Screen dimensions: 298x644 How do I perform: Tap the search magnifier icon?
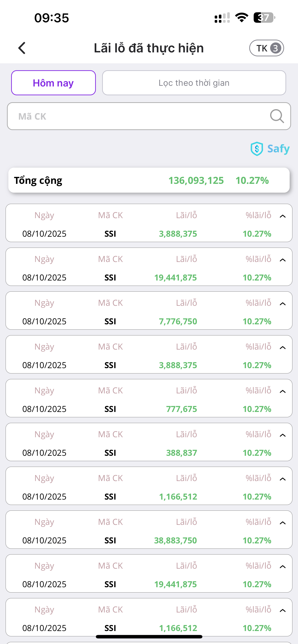click(x=277, y=116)
